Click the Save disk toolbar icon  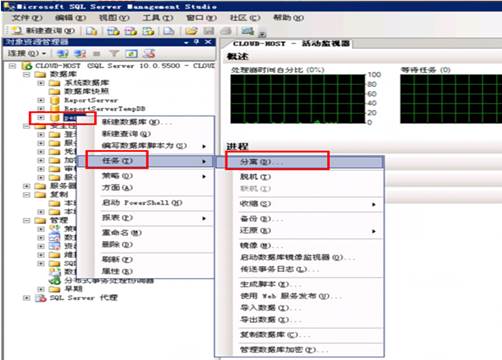click(209, 31)
